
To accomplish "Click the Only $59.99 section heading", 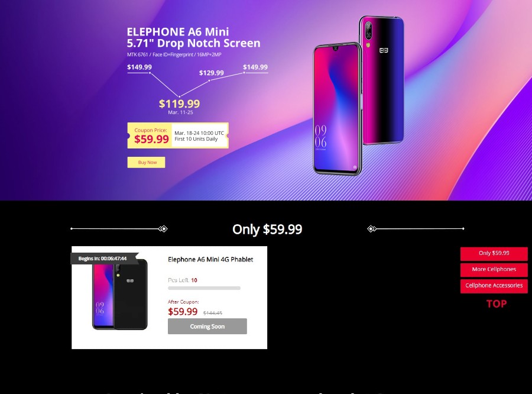I will (267, 230).
